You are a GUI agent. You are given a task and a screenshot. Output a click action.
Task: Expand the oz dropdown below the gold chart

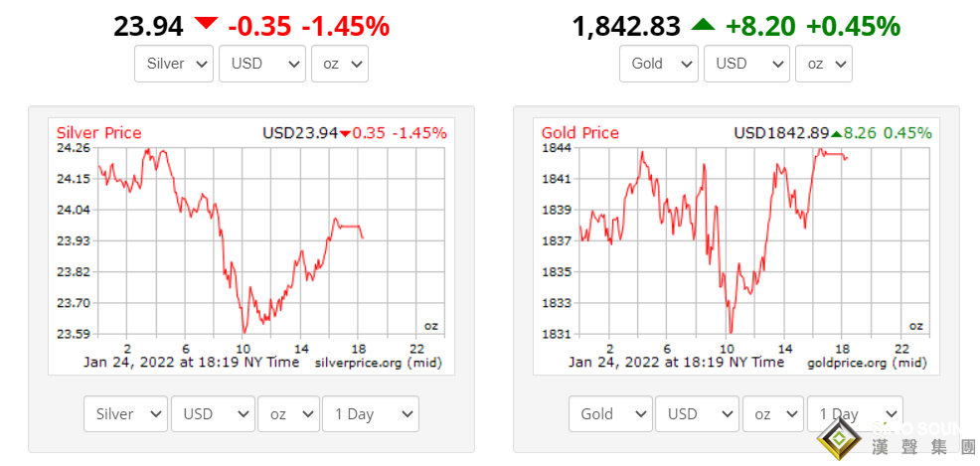(x=774, y=414)
